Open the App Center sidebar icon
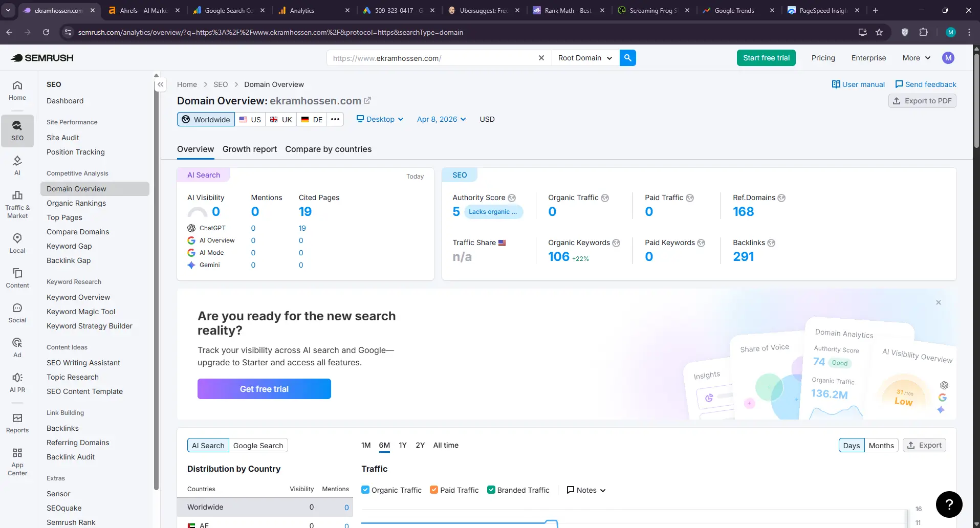This screenshot has width=980, height=528. coord(17,461)
